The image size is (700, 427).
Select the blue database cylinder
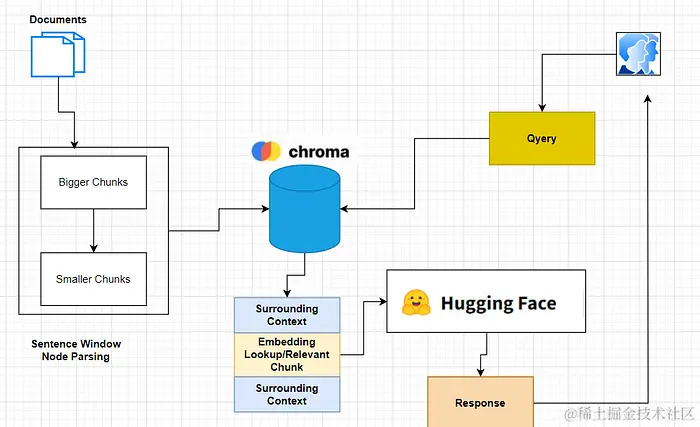click(x=304, y=209)
